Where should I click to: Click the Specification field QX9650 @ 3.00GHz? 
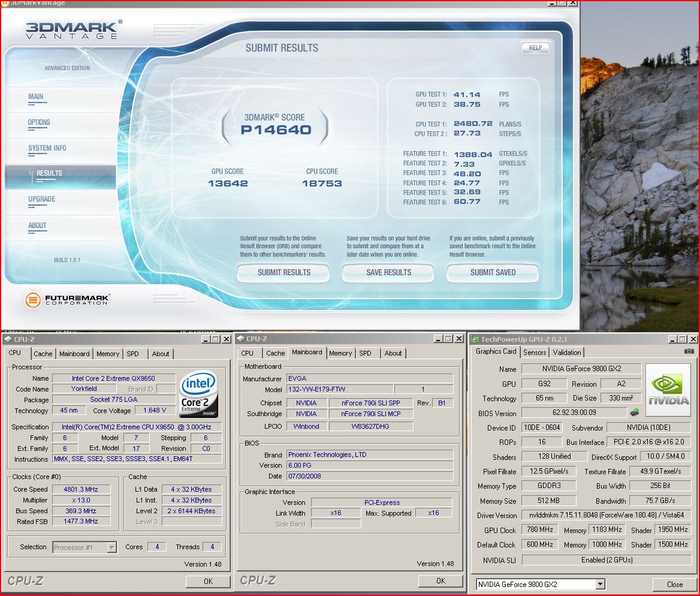coord(137,427)
